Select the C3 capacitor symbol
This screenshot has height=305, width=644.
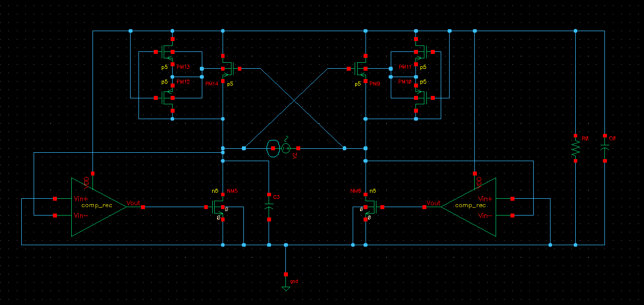pyautogui.click(x=269, y=207)
